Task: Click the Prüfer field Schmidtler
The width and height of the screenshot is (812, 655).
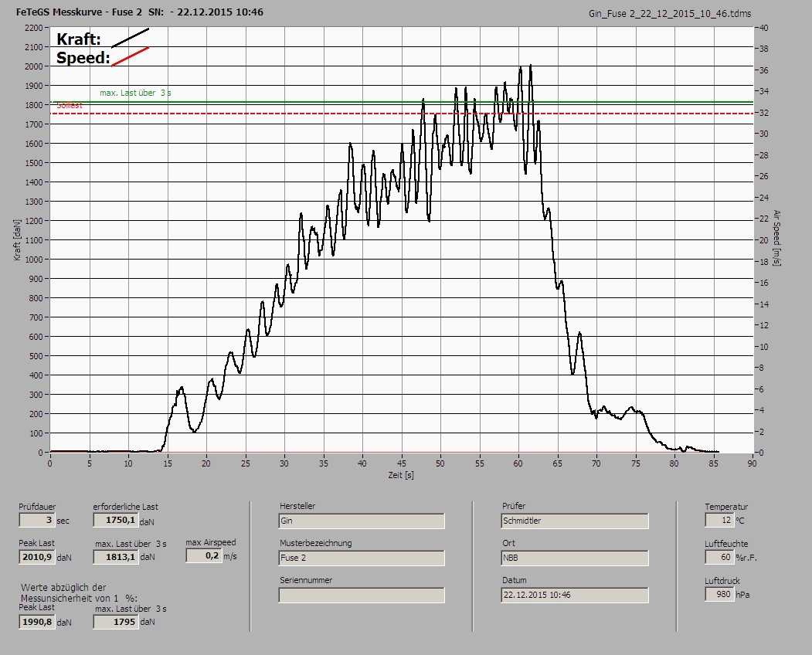Action: coord(575,521)
